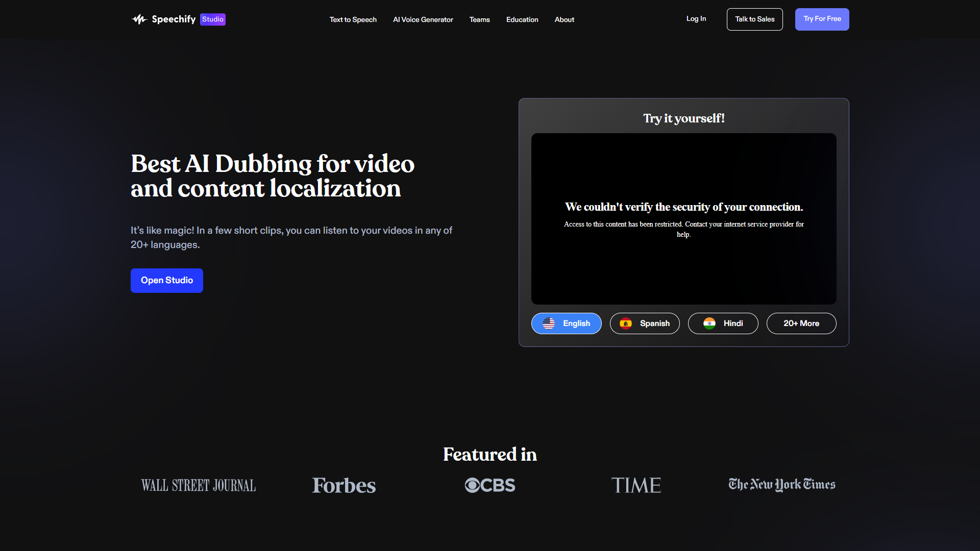Open the AI Voice Generator menu
Screen dimensions: 980x551
pyautogui.click(x=423, y=19)
